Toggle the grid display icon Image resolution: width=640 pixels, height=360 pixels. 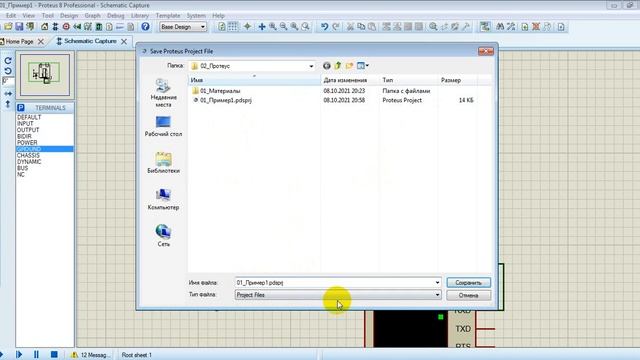pyautogui.click(x=233, y=27)
